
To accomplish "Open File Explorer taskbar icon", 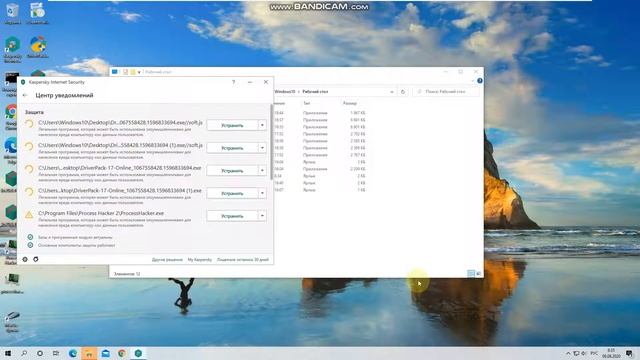I will pyautogui.click(x=89, y=353).
